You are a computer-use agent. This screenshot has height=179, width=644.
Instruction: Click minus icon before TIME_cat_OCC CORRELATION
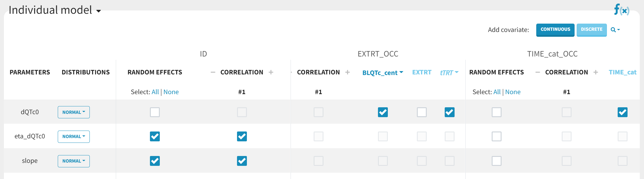(537, 72)
